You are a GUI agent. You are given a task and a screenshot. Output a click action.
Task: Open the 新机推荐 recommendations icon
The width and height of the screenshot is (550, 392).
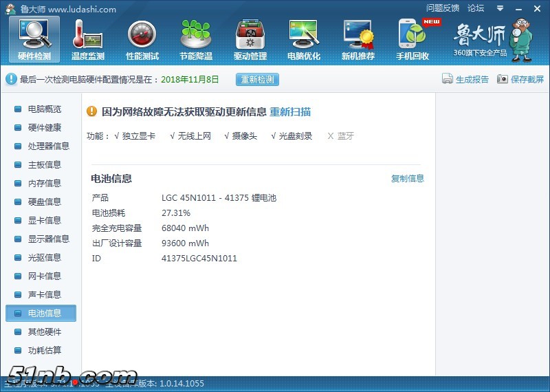(x=357, y=39)
